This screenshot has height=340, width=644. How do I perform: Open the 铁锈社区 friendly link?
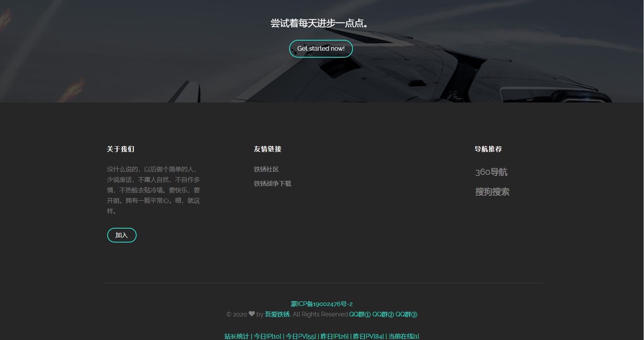(266, 169)
